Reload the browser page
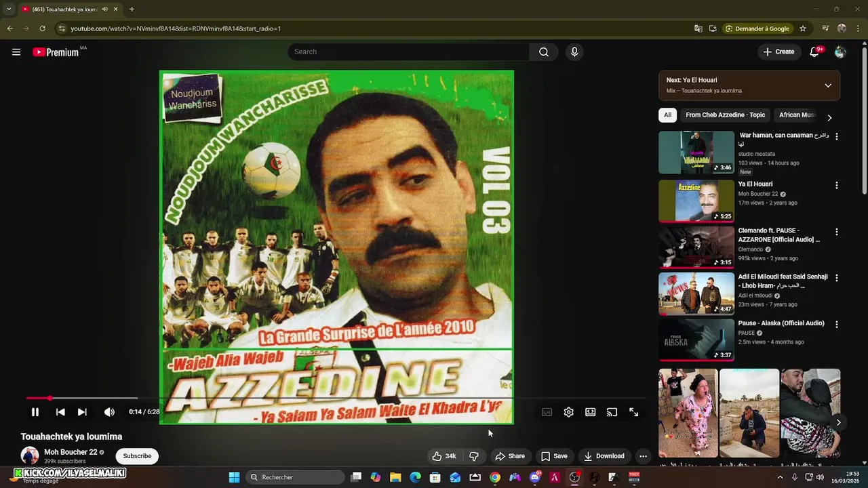Image resolution: width=868 pixels, height=488 pixels. pyautogui.click(x=42, y=28)
